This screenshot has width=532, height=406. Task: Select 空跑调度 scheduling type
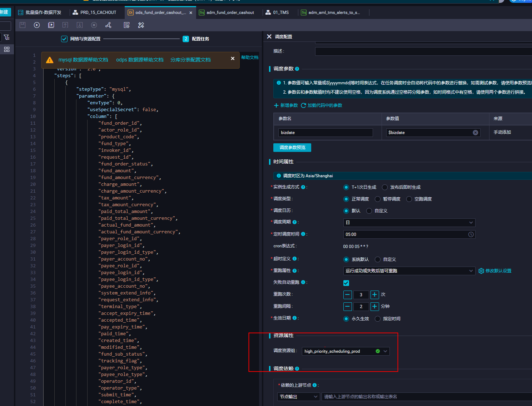click(x=409, y=199)
